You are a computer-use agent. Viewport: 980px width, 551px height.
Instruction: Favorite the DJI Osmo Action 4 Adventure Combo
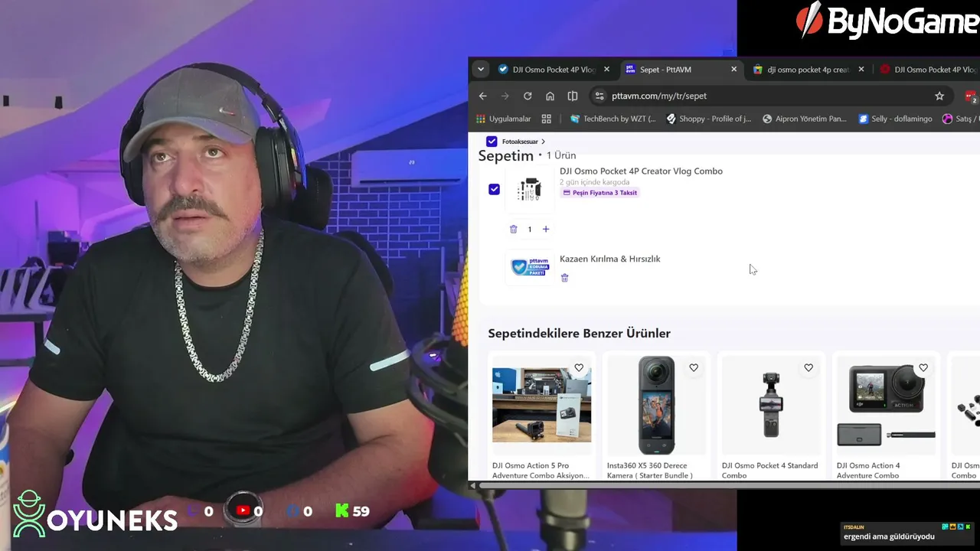(923, 368)
